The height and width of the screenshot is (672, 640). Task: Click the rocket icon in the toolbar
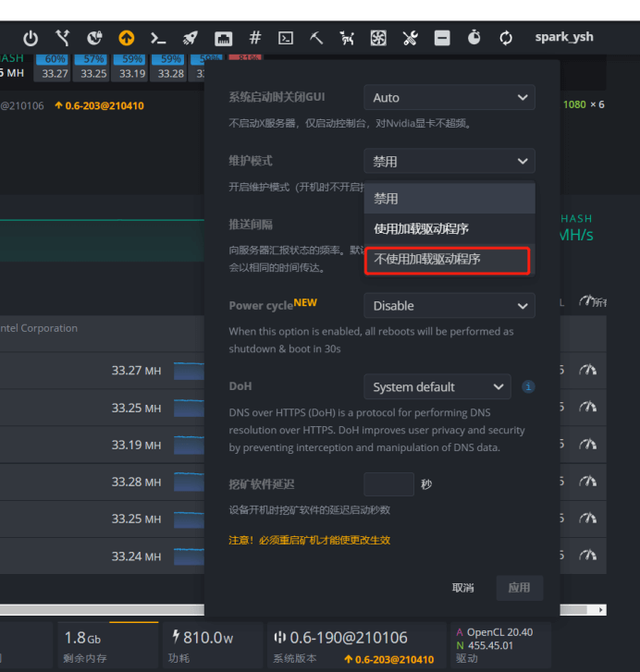click(x=190, y=38)
